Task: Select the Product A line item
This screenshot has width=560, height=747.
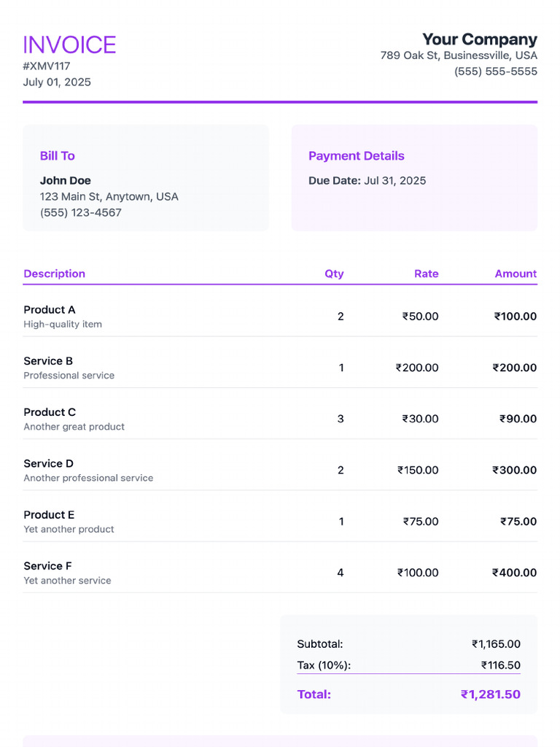Action: [49, 310]
